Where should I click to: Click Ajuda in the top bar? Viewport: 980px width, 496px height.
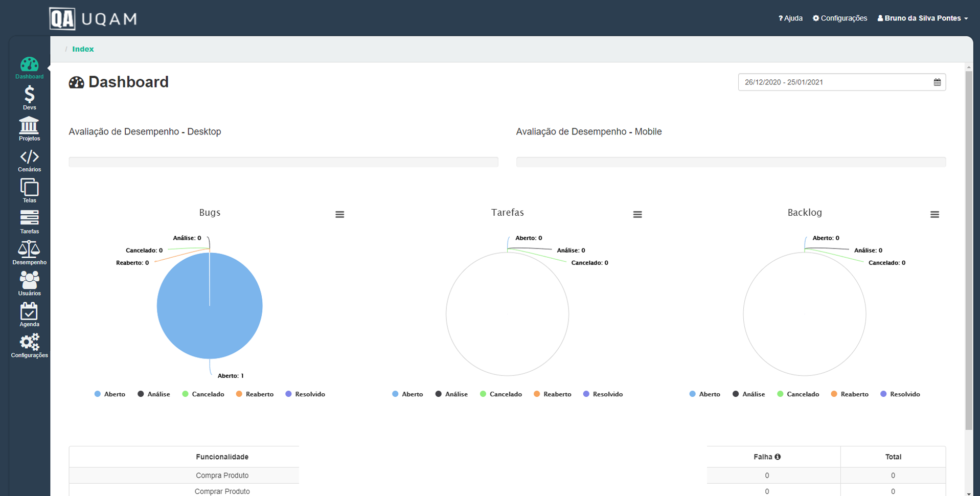790,18
